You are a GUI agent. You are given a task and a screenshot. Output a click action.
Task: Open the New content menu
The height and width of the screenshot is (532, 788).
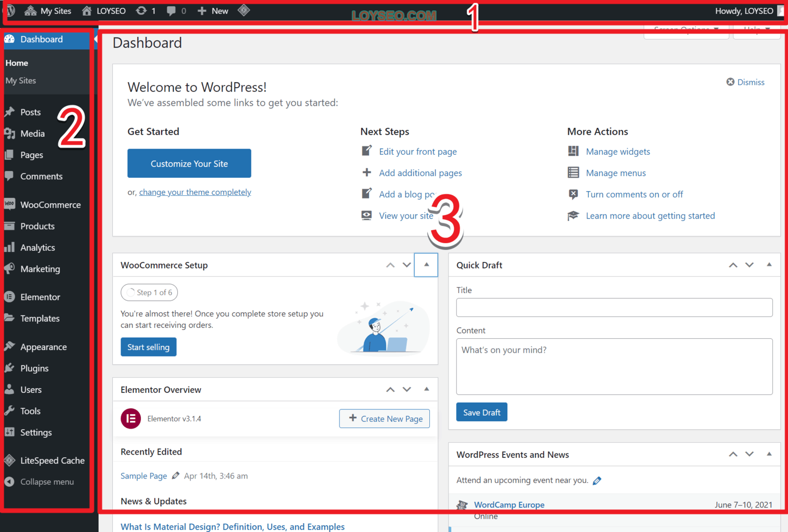213,11
